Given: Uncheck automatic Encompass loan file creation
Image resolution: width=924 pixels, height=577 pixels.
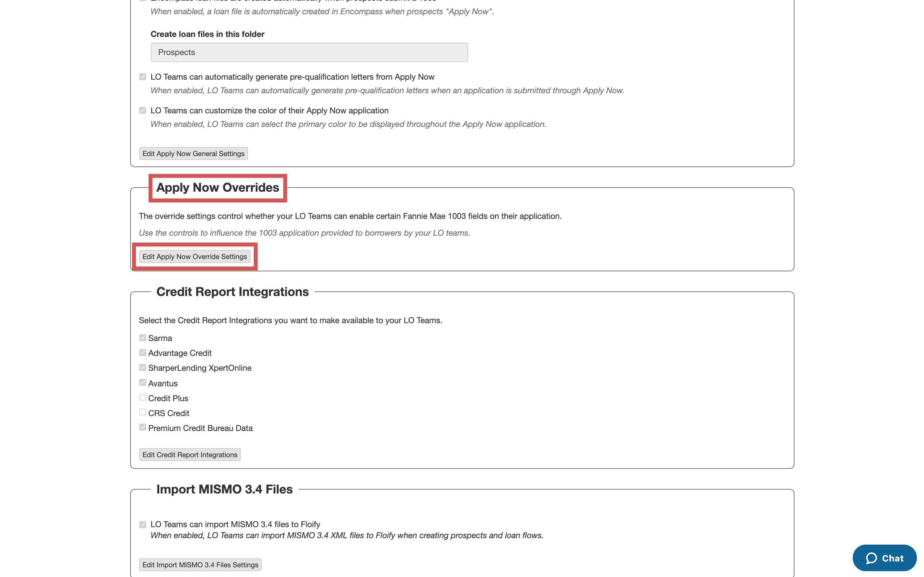Looking at the screenshot, I should [x=143, y=0].
